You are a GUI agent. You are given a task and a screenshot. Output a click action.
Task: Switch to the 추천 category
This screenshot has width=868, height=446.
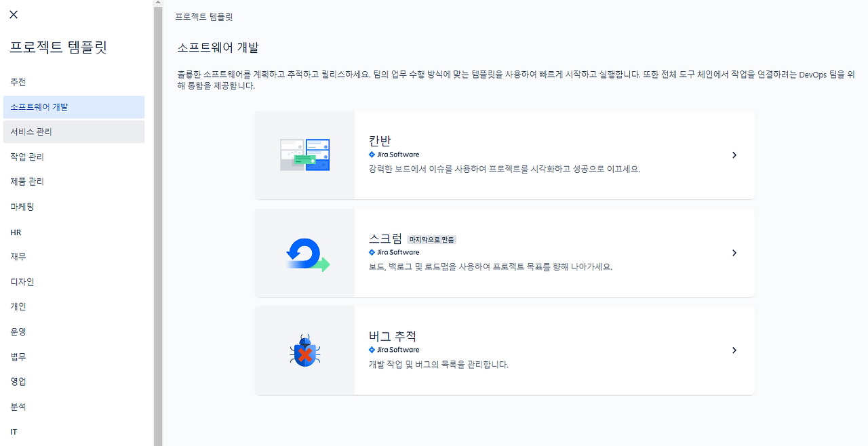pyautogui.click(x=18, y=81)
